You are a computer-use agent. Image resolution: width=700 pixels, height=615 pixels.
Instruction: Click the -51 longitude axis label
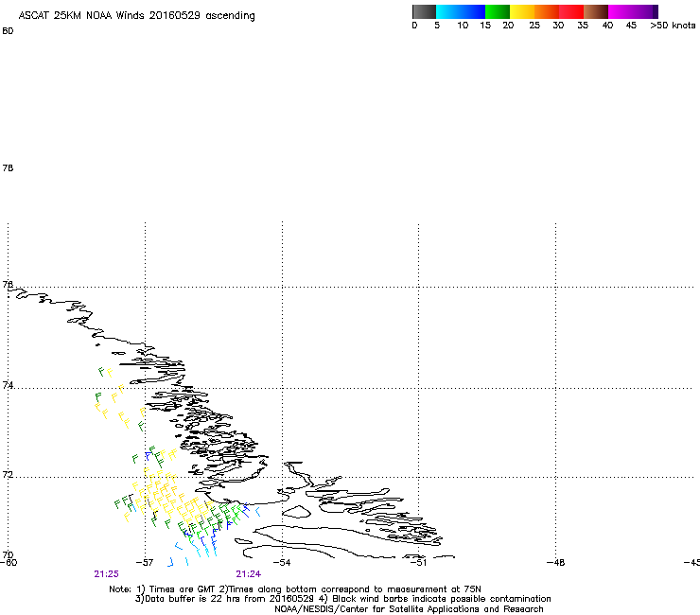tap(418, 562)
